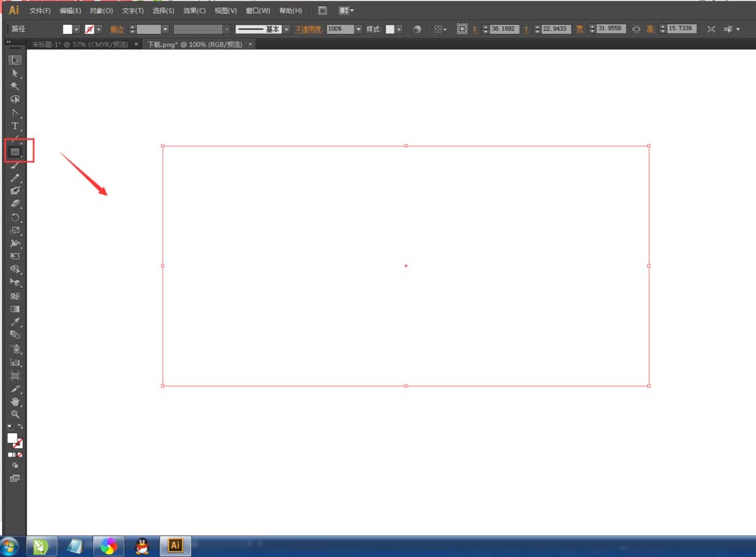
Task: Select the Zoom tool
Action: click(x=15, y=414)
